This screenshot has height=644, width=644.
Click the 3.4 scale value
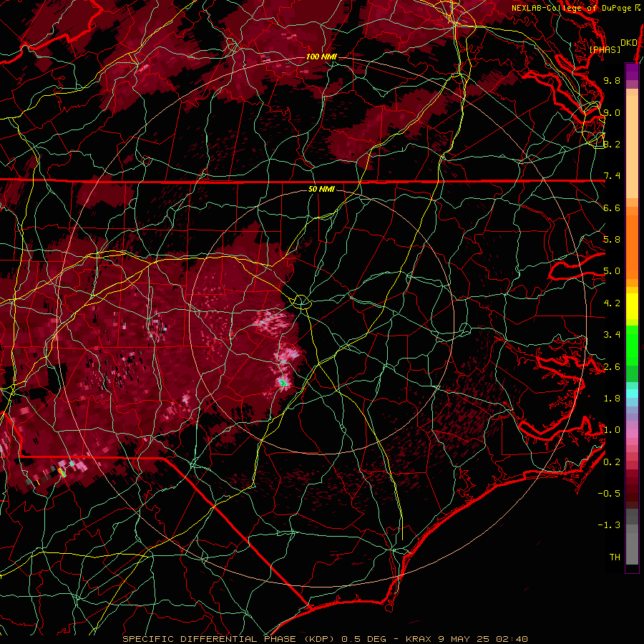click(612, 335)
